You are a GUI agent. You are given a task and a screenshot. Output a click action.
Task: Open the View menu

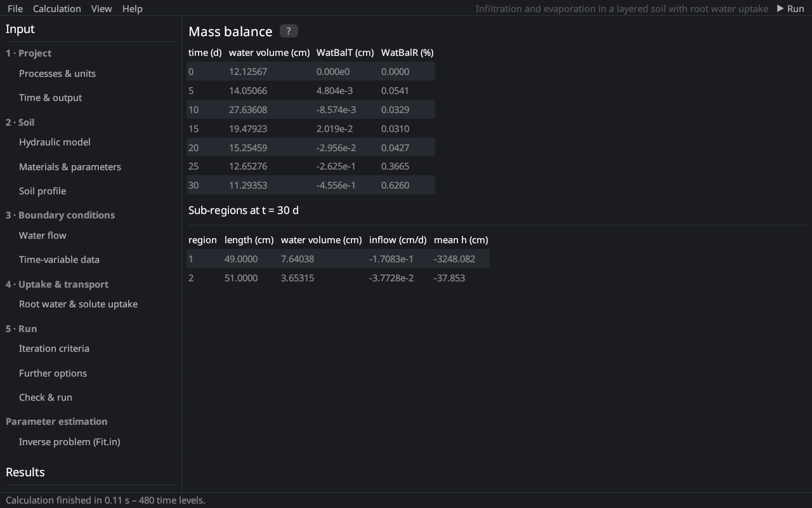(x=101, y=8)
